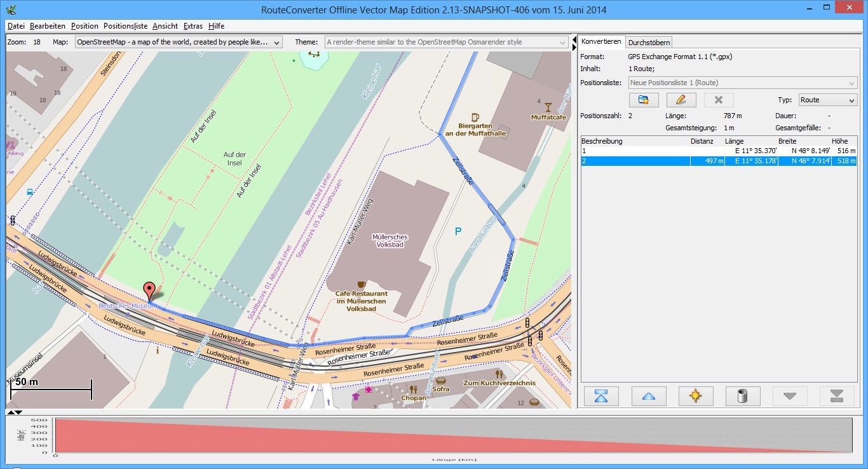Viewport: 868px width, 469px height.
Task: Switch to the Durchstöbern tab
Action: pos(649,43)
